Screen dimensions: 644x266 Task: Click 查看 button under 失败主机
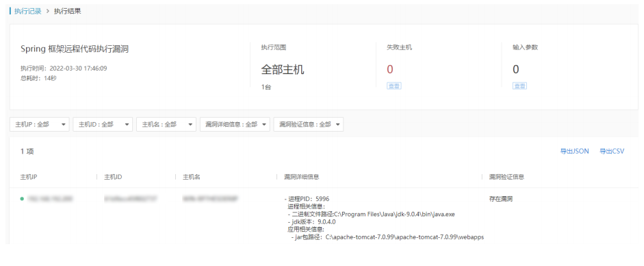coord(394,86)
